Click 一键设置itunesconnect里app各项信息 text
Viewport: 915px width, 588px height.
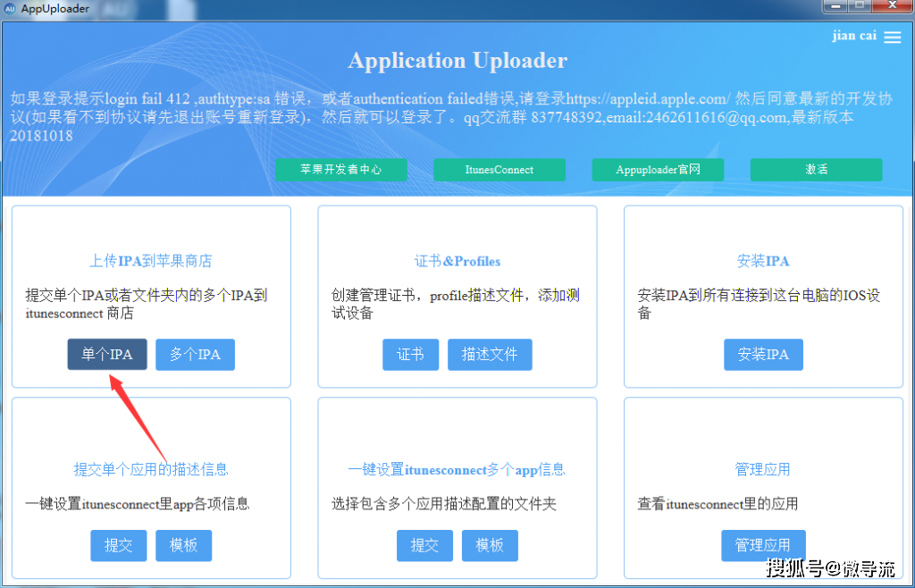(x=138, y=504)
